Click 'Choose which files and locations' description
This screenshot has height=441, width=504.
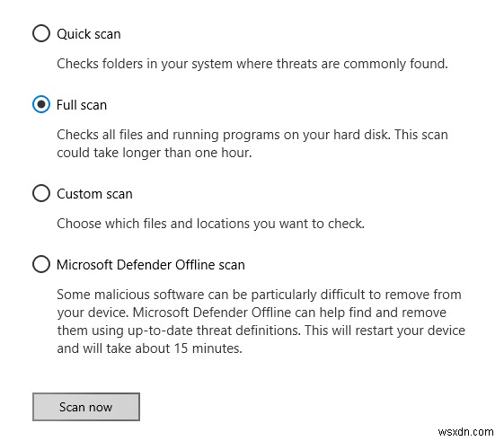point(211,224)
